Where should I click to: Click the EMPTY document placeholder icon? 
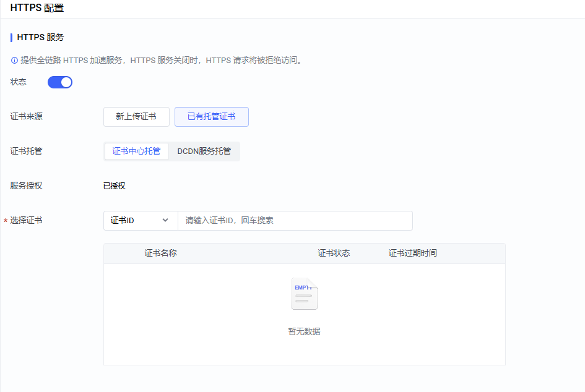pyautogui.click(x=304, y=294)
